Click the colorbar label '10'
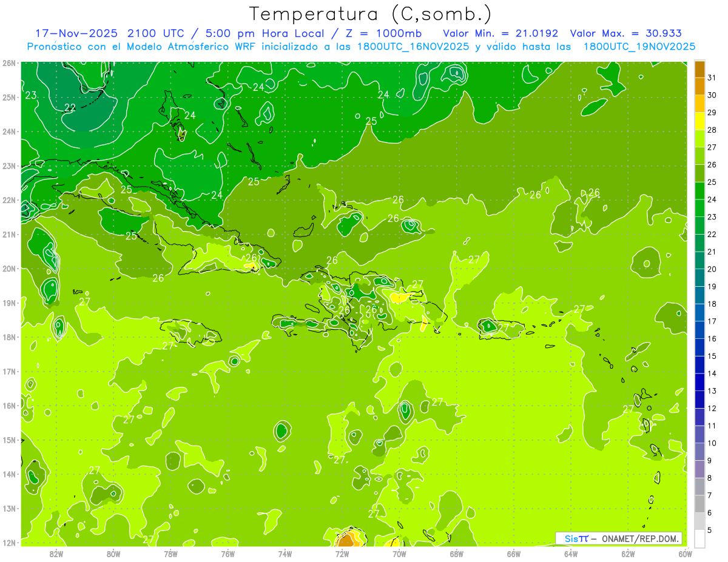Image resolution: width=728 pixels, height=562 pixels. (712, 443)
